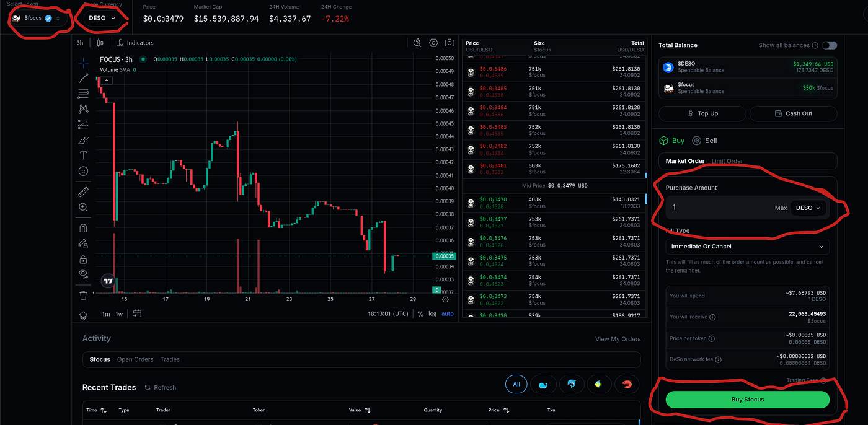868x425 pixels.
Task: Open chart quick search icon
Action: click(417, 43)
